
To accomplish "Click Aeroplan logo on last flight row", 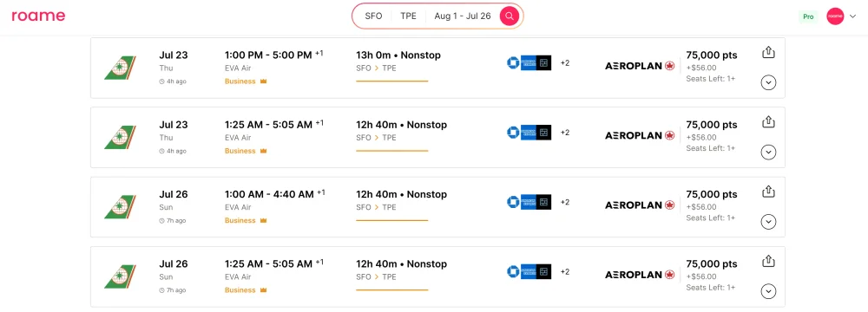I will click(x=640, y=275).
